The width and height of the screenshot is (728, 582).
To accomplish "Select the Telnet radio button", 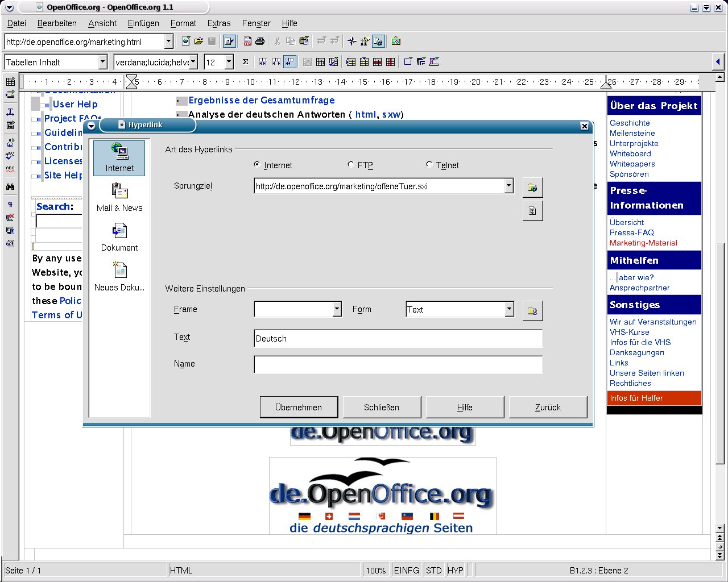I will point(429,165).
